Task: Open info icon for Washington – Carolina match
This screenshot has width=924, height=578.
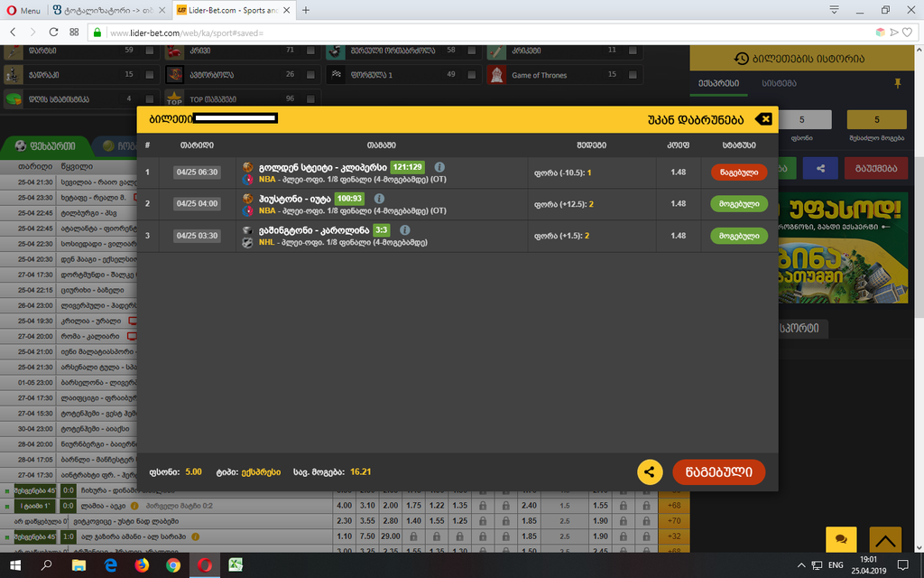Action: (404, 230)
